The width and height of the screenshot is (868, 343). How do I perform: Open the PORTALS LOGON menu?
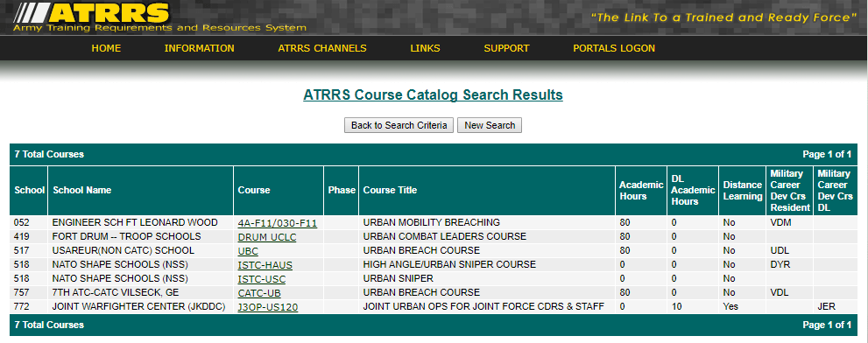pos(614,48)
